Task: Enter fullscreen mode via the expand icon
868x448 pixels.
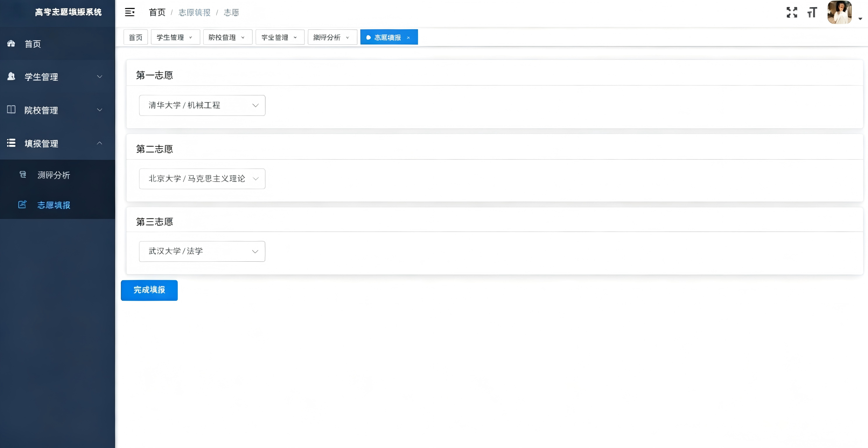Action: (792, 13)
